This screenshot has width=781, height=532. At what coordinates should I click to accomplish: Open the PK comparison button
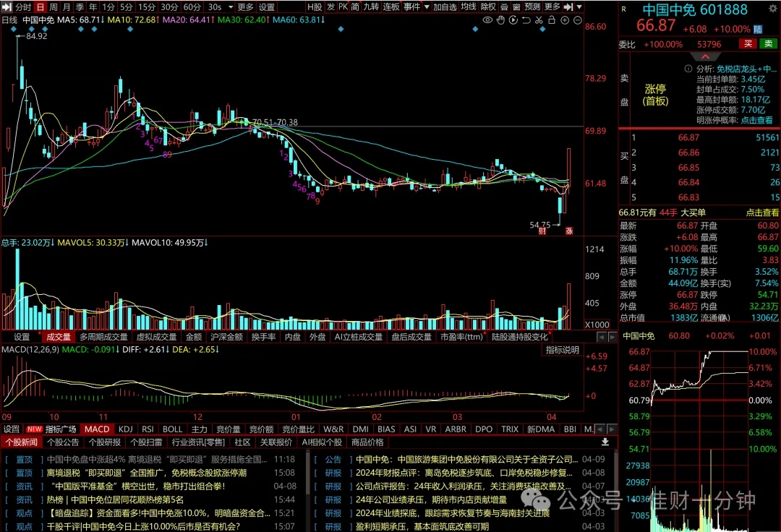coord(343,7)
